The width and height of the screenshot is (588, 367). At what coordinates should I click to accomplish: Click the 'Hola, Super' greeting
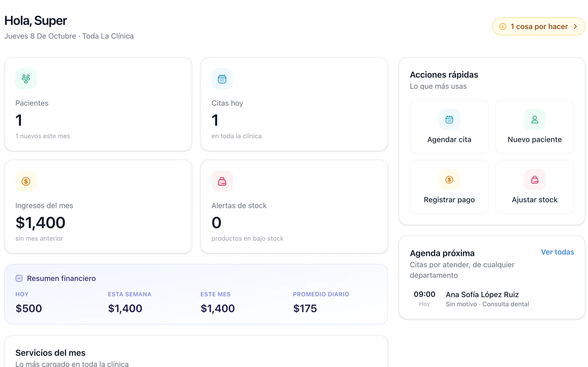point(36,21)
